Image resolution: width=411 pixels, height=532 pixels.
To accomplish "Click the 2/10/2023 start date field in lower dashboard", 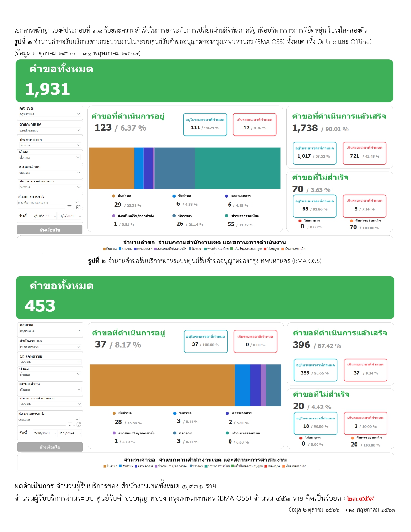I will pos(42,433).
